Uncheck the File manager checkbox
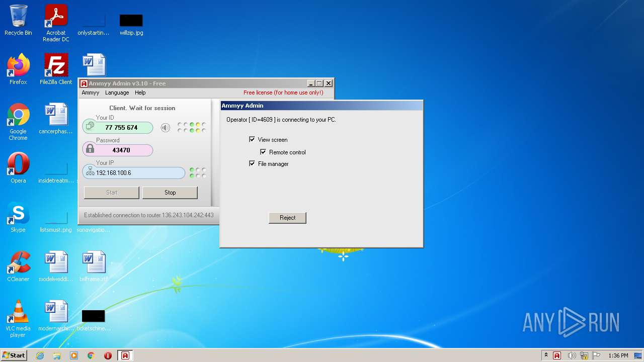 (x=252, y=163)
